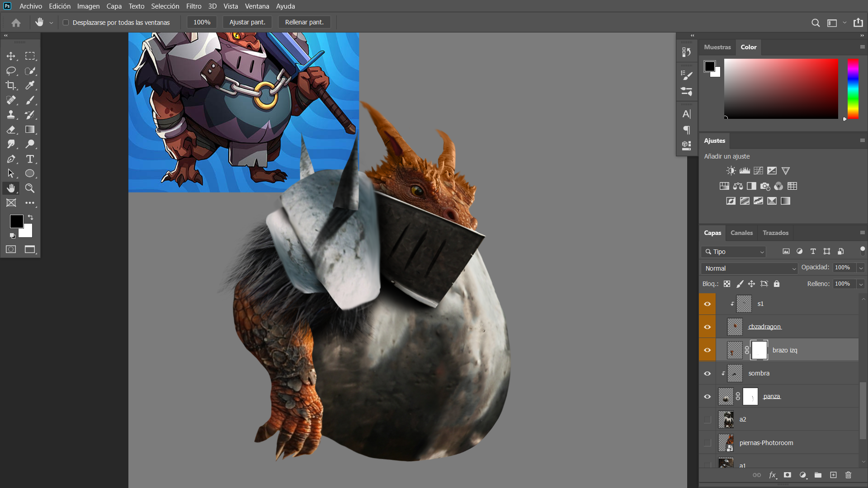The image size is (868, 488).
Task: Select the Crop tool
Action: point(11,85)
